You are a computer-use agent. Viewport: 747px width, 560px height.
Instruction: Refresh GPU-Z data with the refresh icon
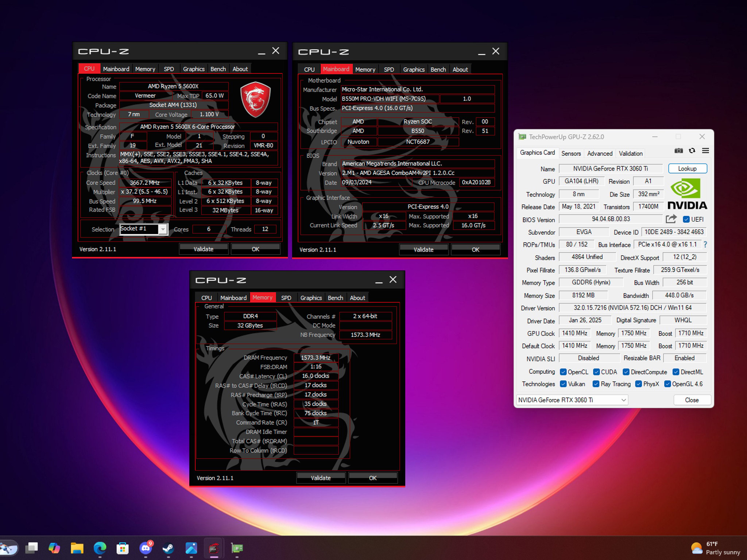[692, 151]
